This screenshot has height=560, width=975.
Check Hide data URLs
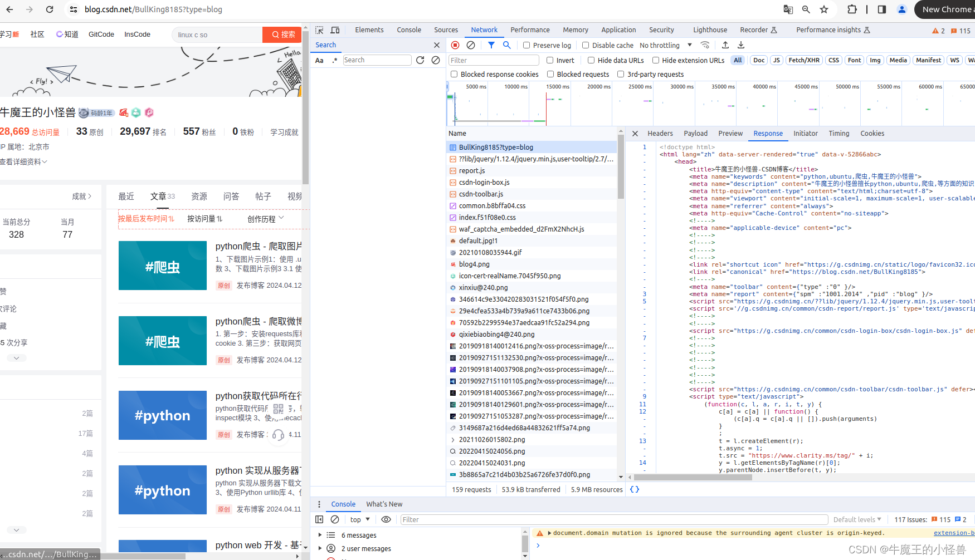pos(591,60)
